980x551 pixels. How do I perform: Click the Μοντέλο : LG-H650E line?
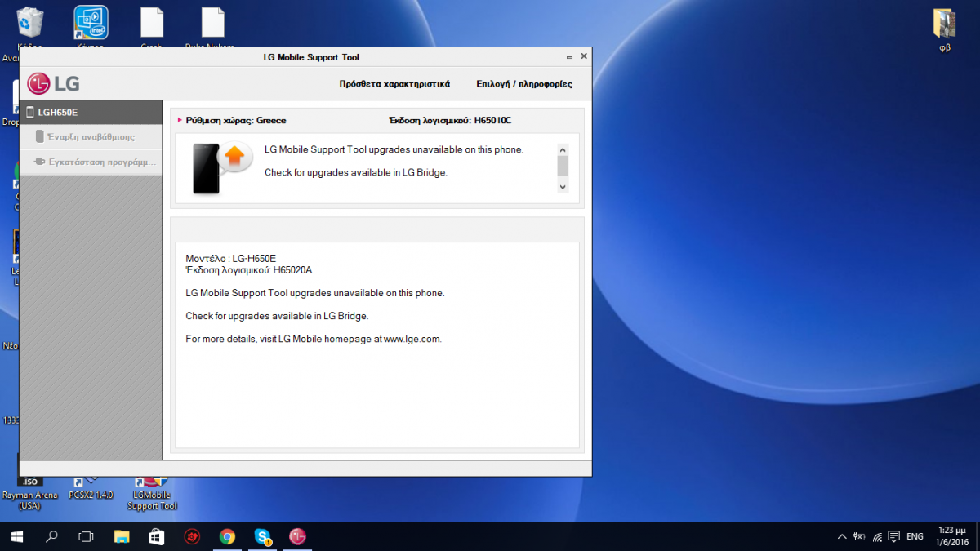tap(231, 258)
